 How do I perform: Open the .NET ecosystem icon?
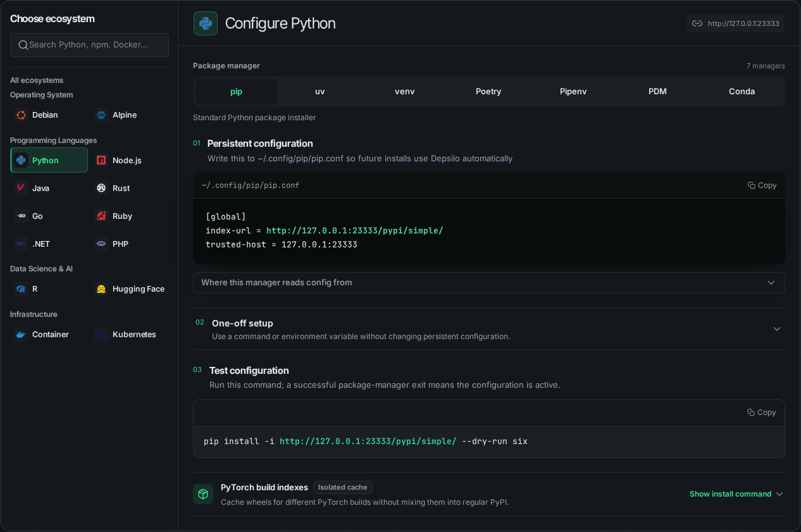pos(21,244)
